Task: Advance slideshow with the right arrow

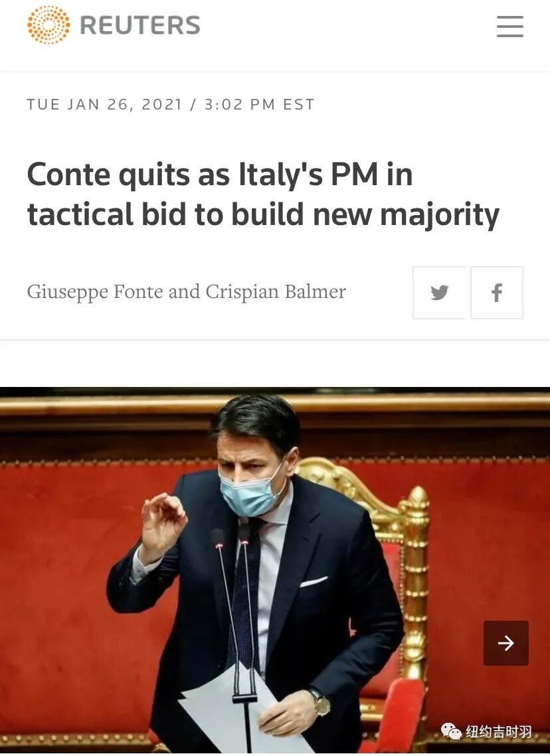Action: (505, 643)
